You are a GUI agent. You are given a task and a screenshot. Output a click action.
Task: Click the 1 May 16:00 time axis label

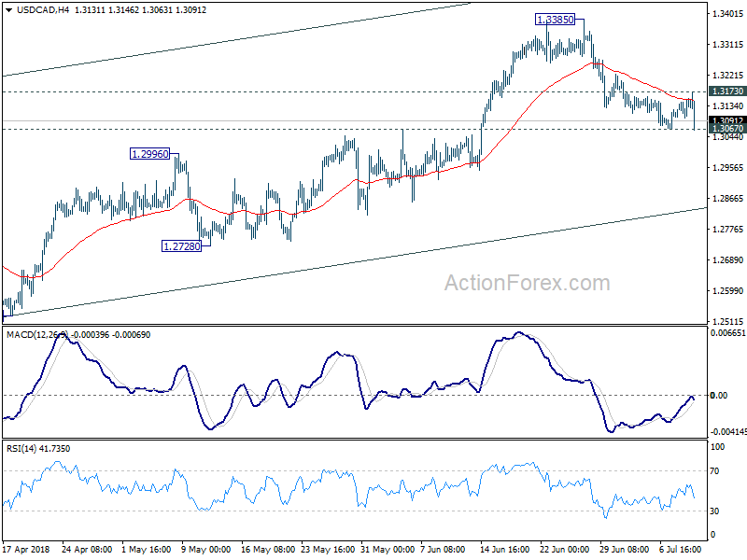147,550
